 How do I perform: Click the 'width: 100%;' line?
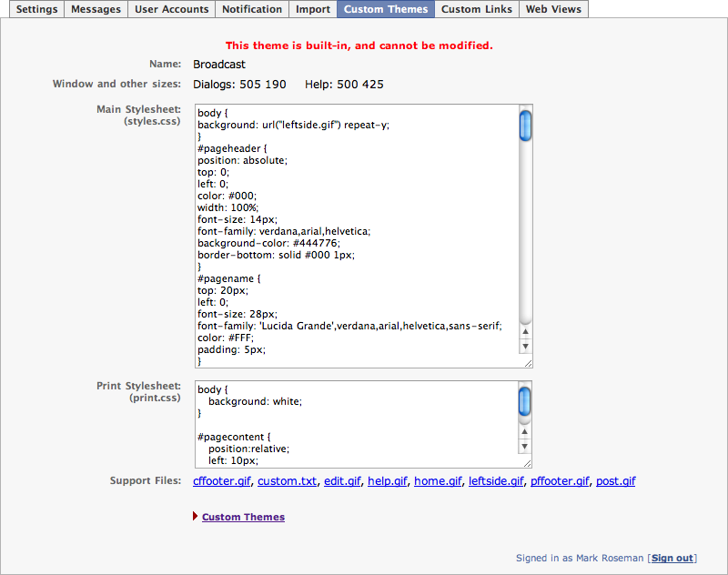(x=228, y=207)
